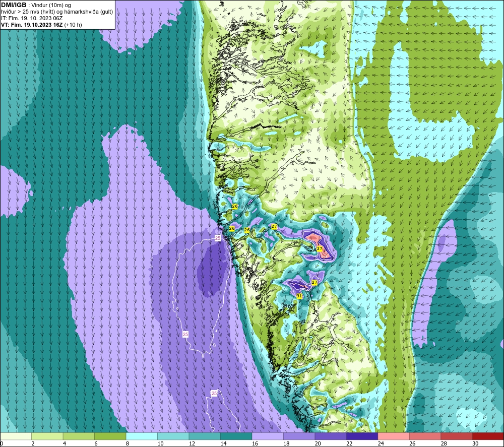Click the northernmost yellow 26 gust label
Screen dimensions: 504x447
(235, 206)
